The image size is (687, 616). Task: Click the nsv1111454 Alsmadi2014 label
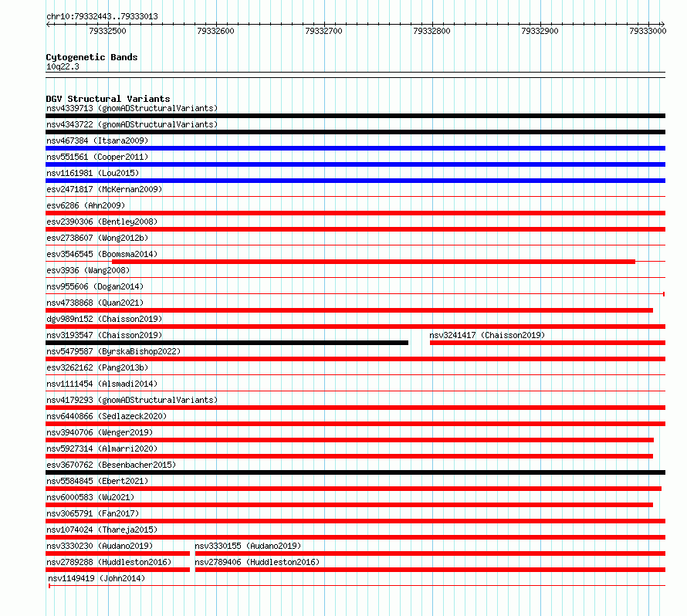(102, 384)
